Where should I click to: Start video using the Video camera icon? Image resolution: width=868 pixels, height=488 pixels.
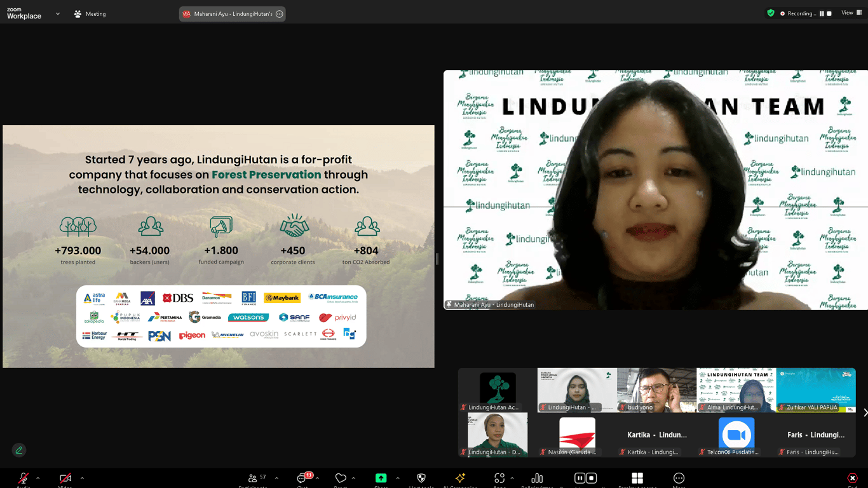pyautogui.click(x=65, y=478)
